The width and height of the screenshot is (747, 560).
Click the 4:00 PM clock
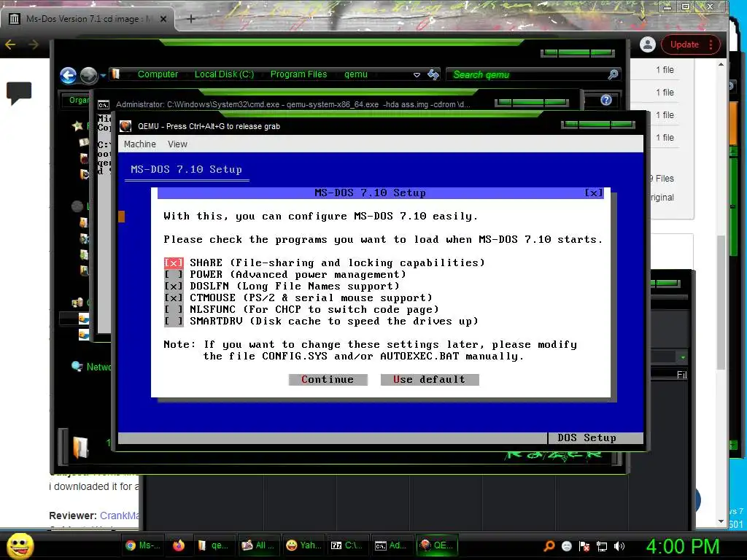(683, 546)
